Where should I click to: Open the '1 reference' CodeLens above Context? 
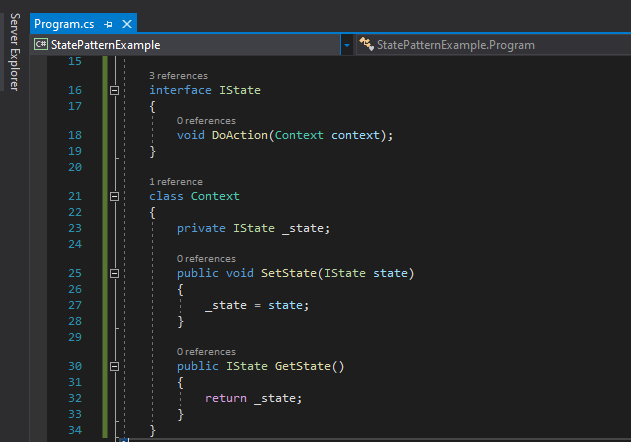[x=176, y=182]
